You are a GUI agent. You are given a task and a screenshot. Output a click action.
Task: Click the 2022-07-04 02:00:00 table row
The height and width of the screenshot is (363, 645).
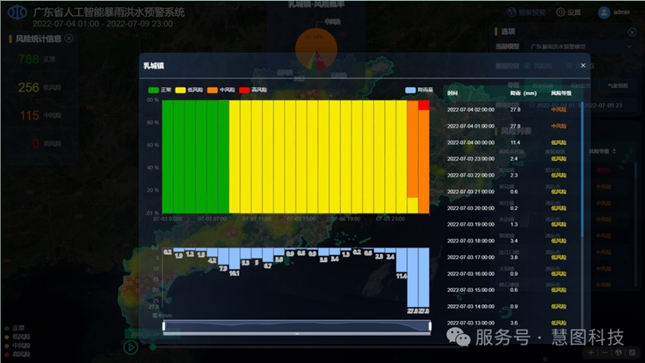tap(512, 110)
